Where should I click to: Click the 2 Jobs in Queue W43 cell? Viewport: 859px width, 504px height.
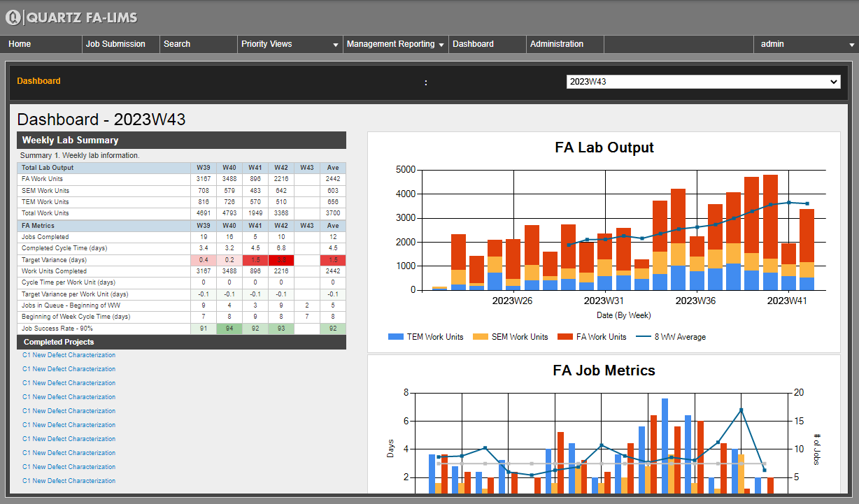click(x=307, y=305)
